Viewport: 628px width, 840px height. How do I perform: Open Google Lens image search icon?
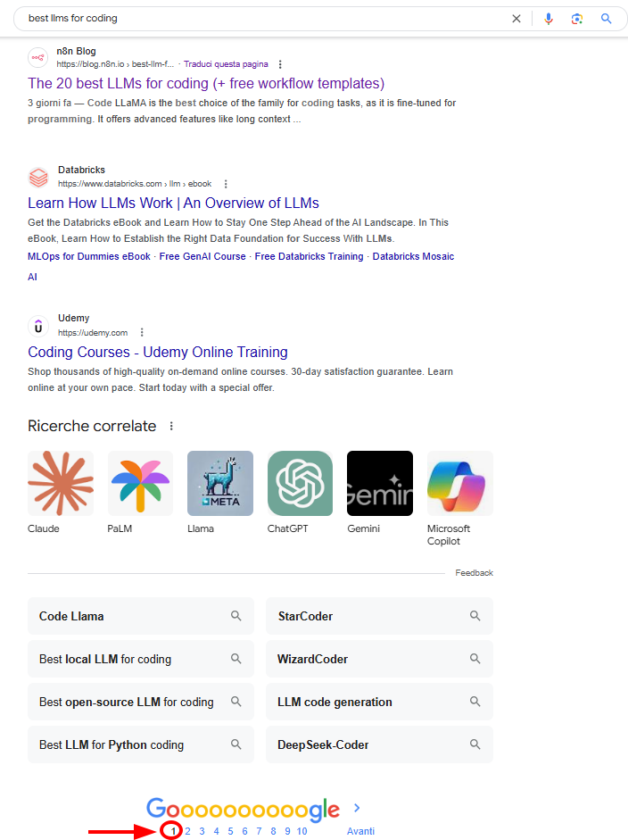[577, 19]
